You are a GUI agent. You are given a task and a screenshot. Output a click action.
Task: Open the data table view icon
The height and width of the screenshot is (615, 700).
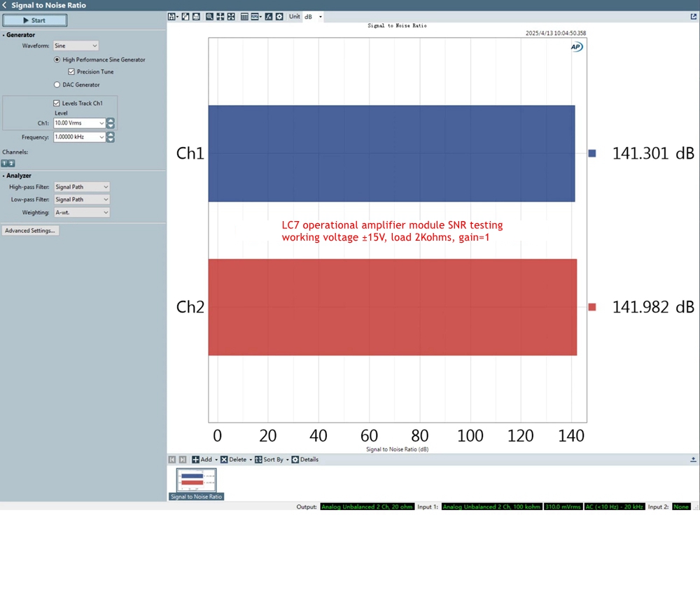(x=244, y=16)
